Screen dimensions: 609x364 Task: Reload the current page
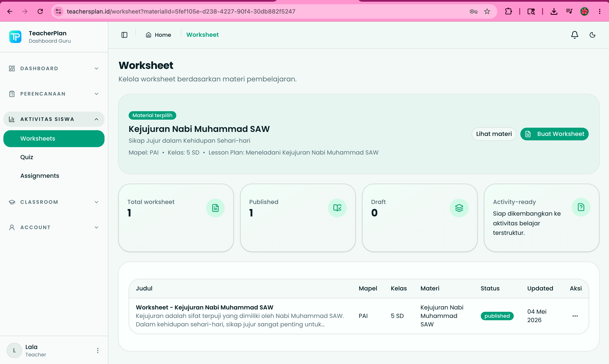(40, 11)
